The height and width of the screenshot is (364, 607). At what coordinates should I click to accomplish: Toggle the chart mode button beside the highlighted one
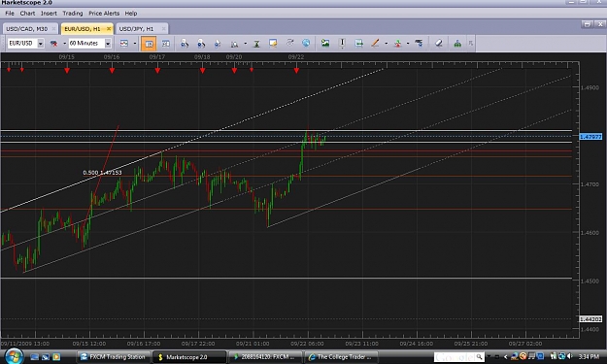pos(166,44)
